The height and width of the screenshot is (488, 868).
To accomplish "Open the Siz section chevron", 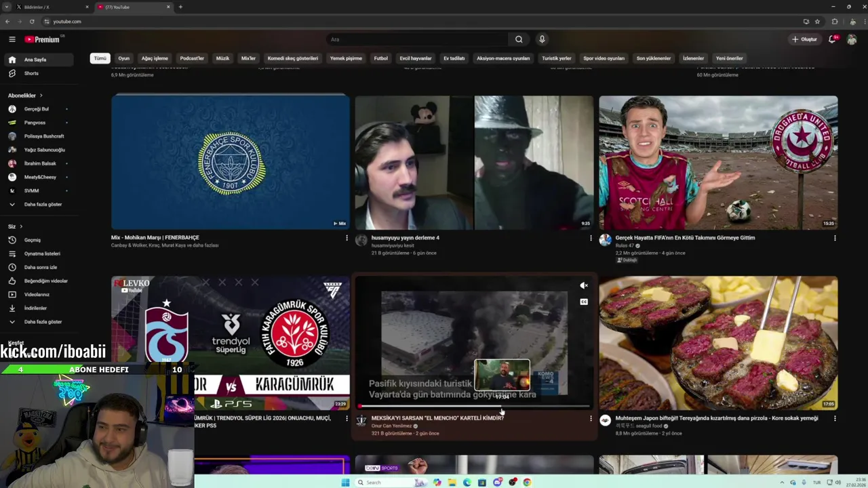I will click(x=21, y=226).
